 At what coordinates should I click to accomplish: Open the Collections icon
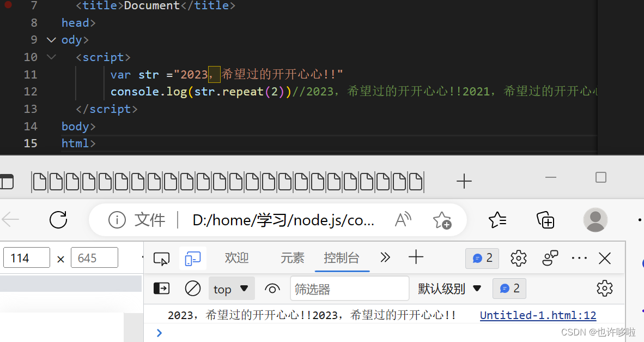pyautogui.click(x=545, y=220)
